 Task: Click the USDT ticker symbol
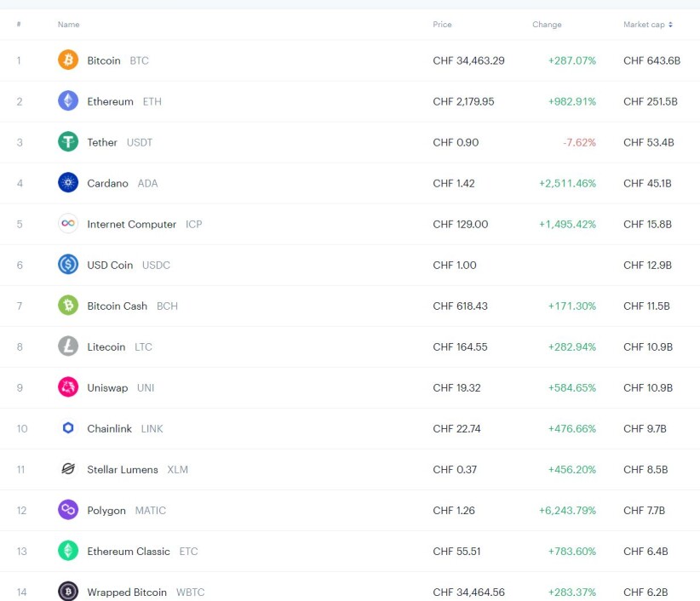140,142
